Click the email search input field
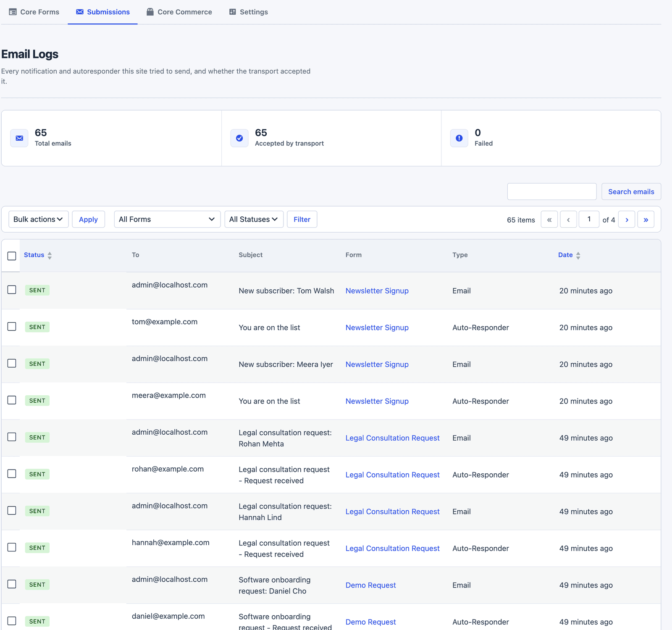The width and height of the screenshot is (672, 630). tap(552, 192)
